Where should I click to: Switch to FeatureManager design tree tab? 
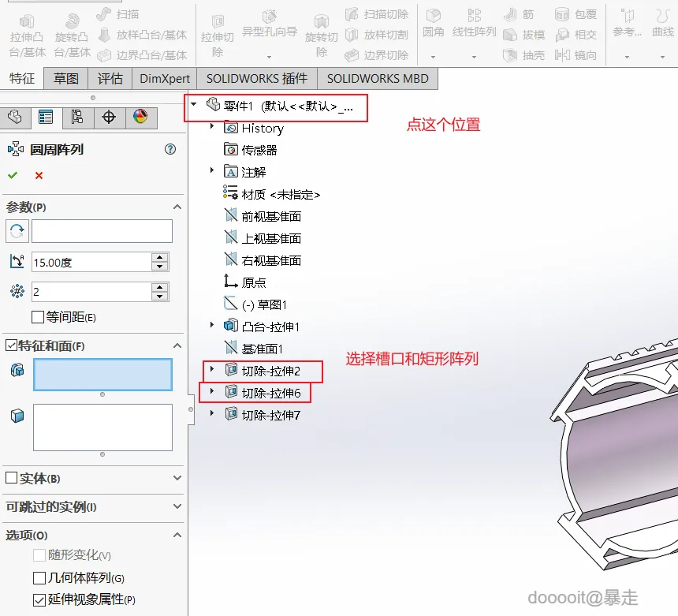click(x=15, y=118)
